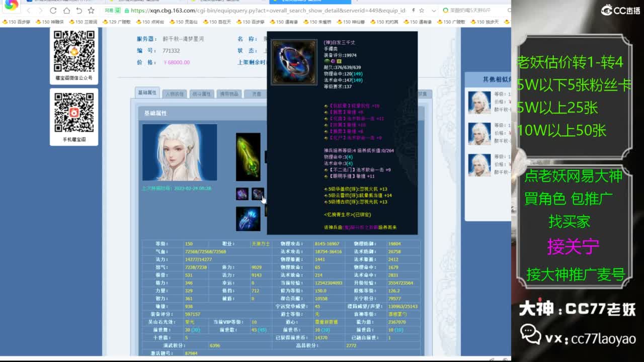
Task: Open the '150 神仙眷' bookmark
Action: click(351, 22)
